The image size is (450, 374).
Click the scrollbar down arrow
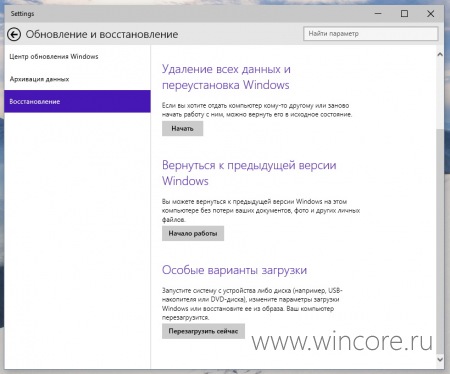[440, 359]
